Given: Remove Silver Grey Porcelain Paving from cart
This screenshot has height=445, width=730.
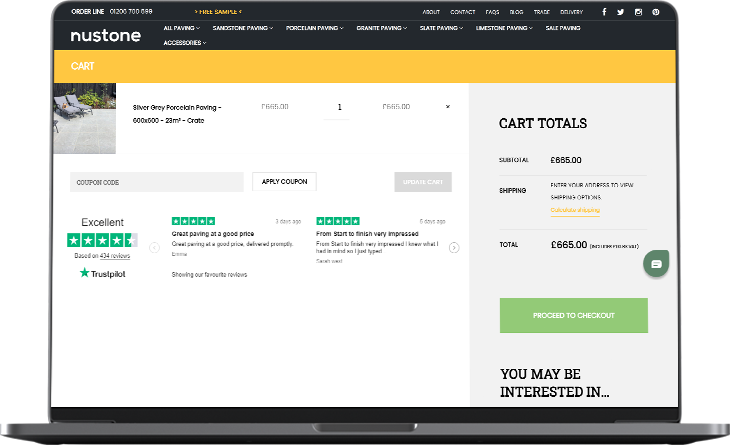Looking at the screenshot, I should pos(448,107).
